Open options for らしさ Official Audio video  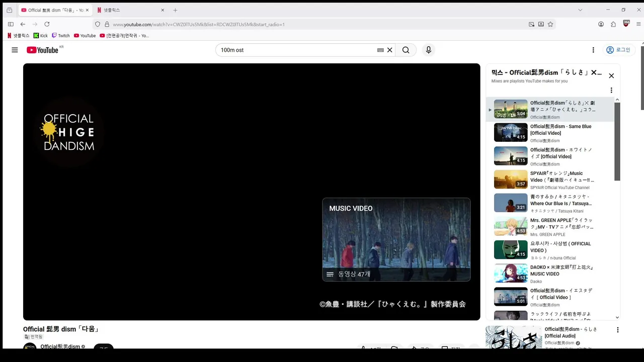pos(618,330)
